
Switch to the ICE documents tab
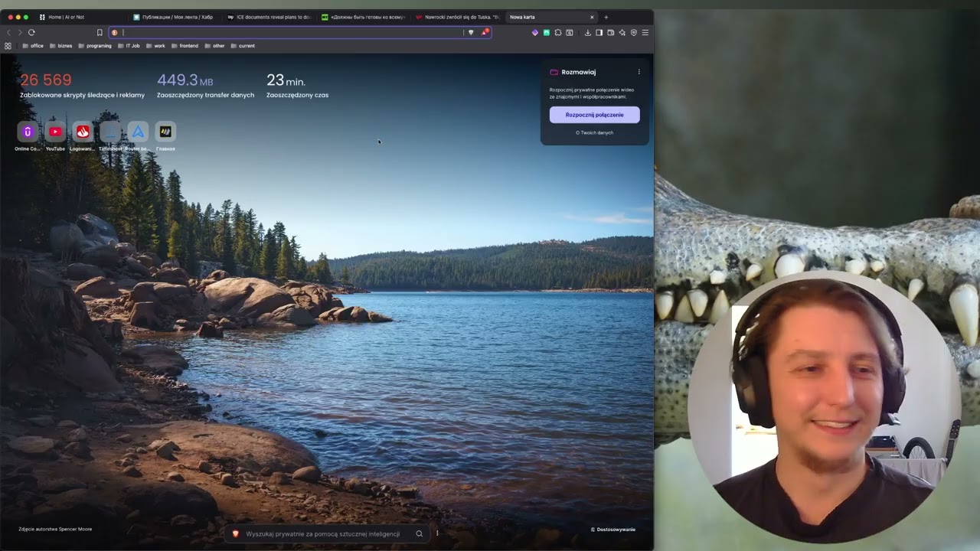coord(269,17)
